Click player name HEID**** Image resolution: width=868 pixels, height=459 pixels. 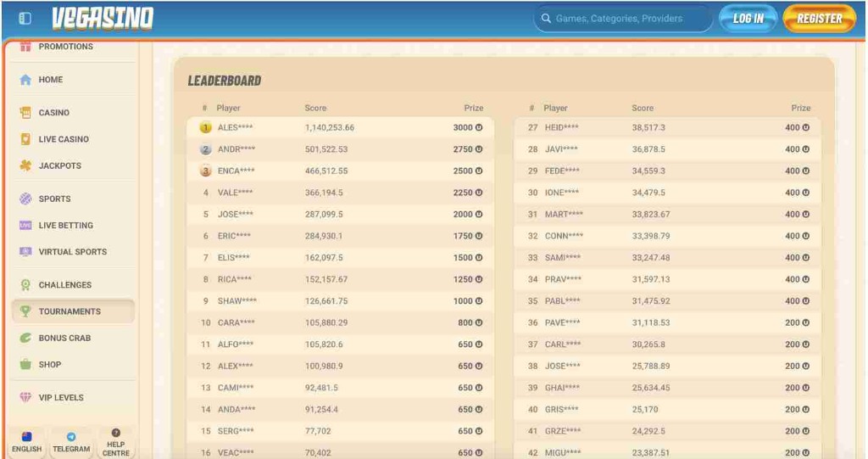[x=562, y=127]
